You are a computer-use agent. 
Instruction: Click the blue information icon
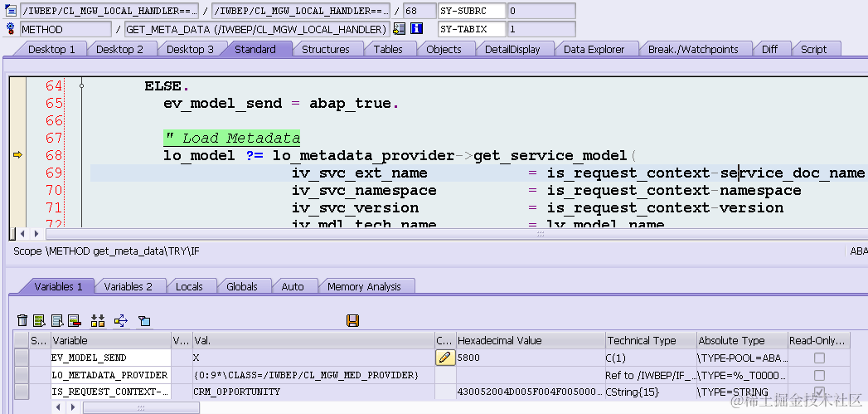[417, 29]
